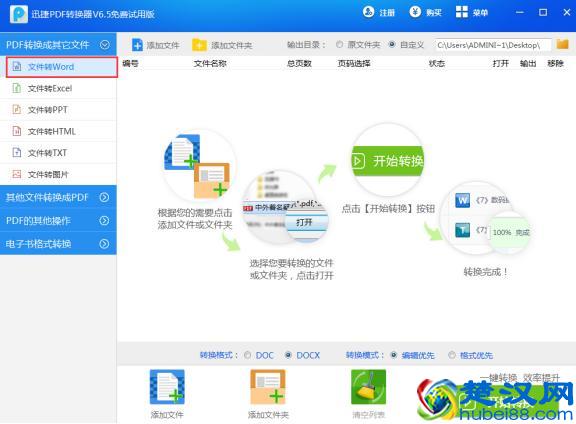
Task: Click the 文件转图片 image icon
Action: [x=17, y=174]
